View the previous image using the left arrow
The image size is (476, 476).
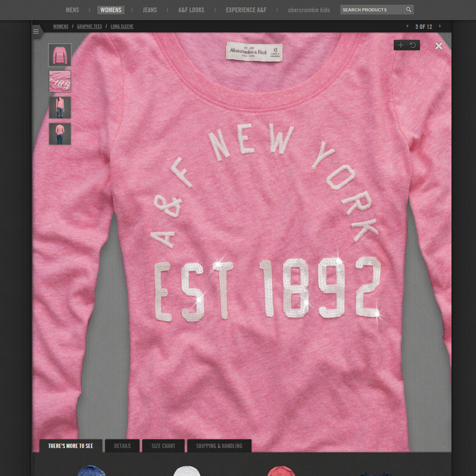click(408, 26)
